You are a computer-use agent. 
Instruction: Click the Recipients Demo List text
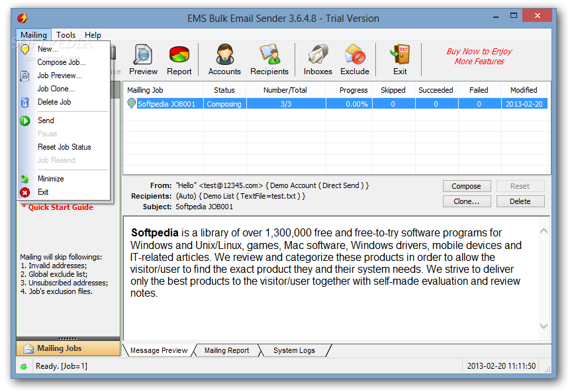click(241, 196)
